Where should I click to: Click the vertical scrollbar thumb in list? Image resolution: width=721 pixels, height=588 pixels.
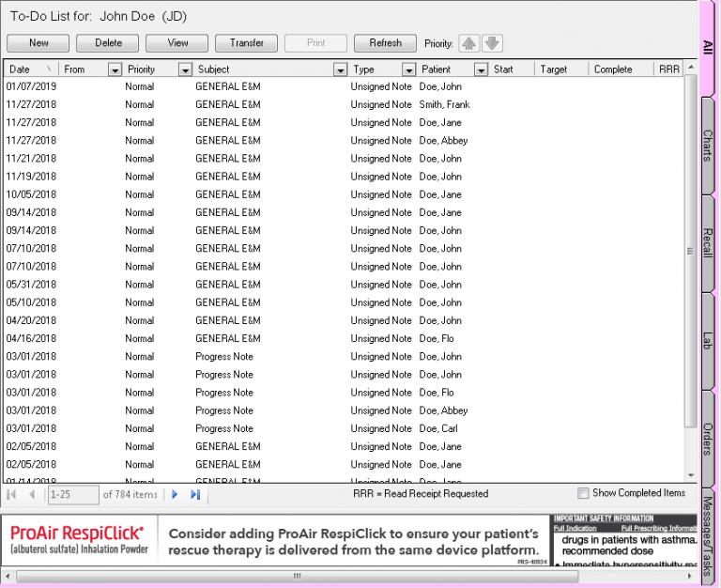point(691,251)
